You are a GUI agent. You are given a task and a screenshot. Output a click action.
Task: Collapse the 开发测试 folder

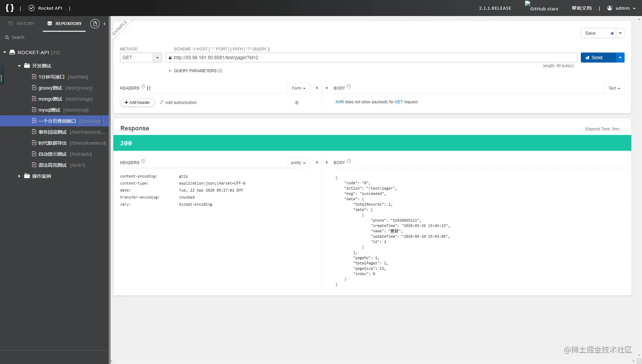(20, 66)
